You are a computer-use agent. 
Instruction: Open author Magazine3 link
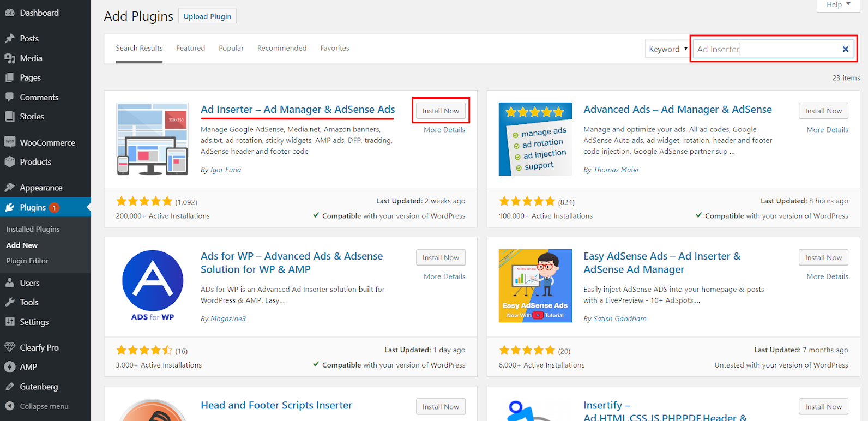(228, 318)
